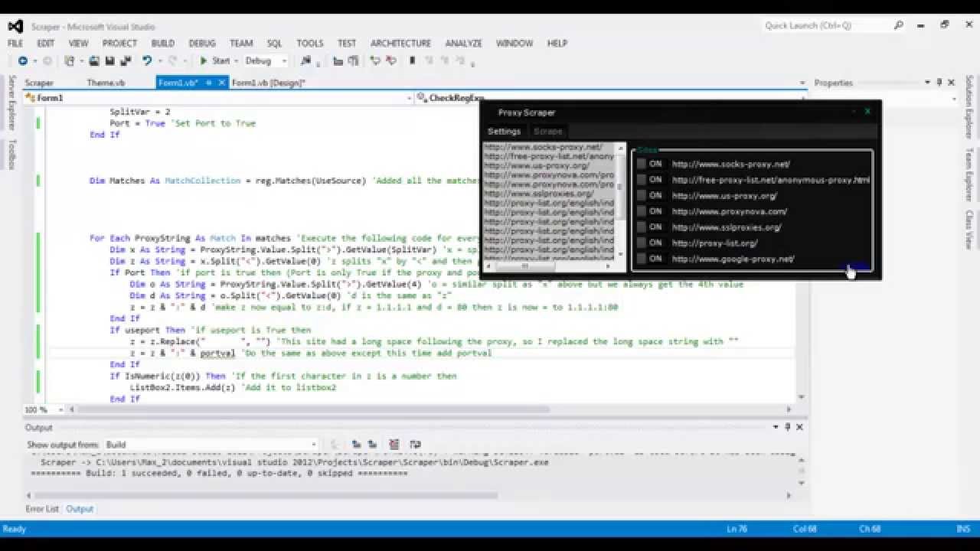Screen dimensions: 980x551
Task: Click the Navigate Forward toolbar icon
Action: pos(47,60)
